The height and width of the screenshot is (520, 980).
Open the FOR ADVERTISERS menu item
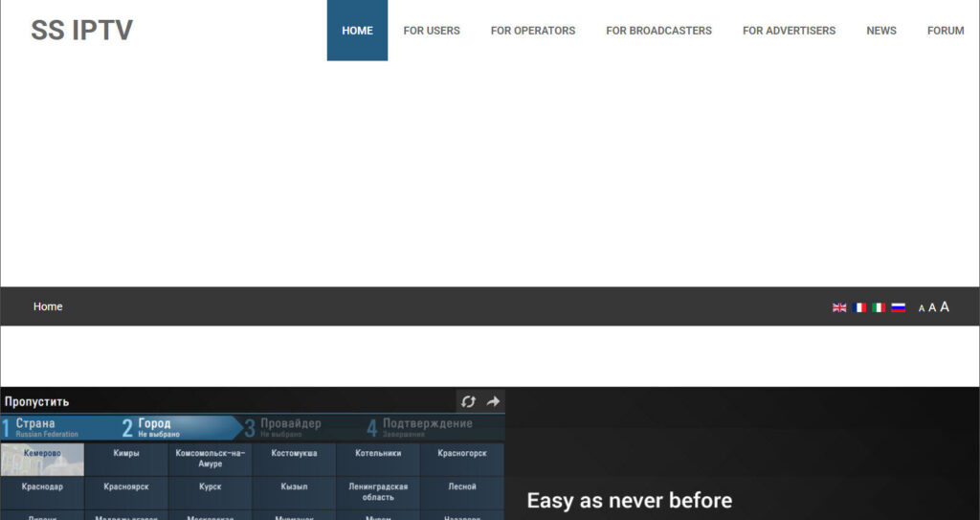click(x=789, y=30)
